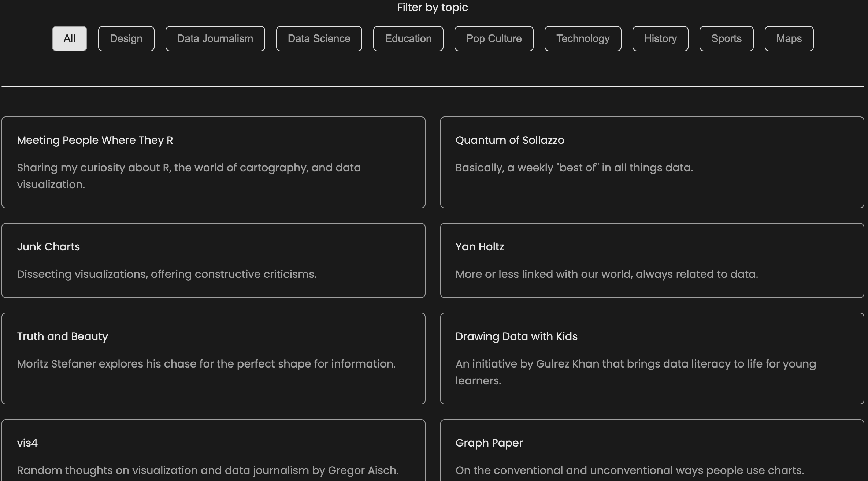Click 'An initiative by Gulrez Khan' text
The width and height of the screenshot is (868, 481).
click(x=636, y=372)
